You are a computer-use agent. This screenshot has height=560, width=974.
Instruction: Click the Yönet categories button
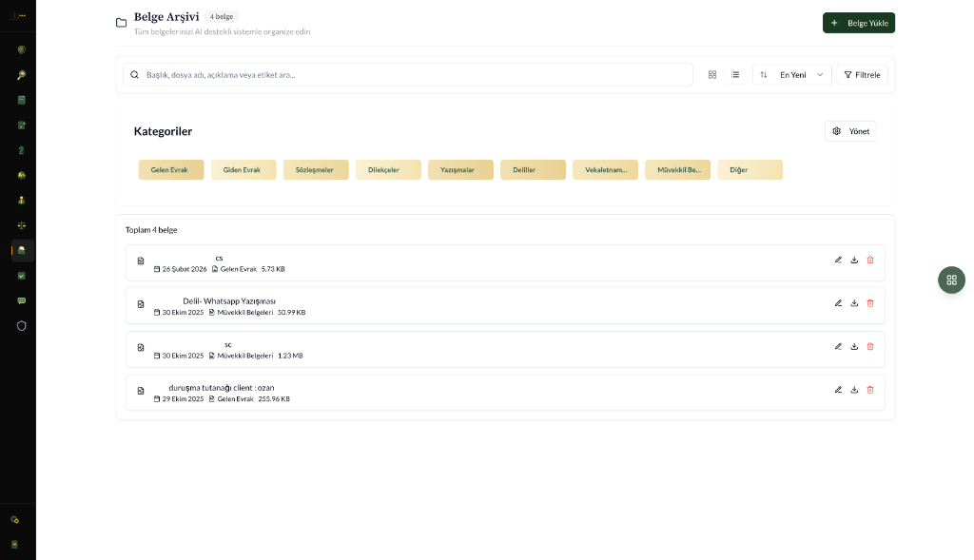[850, 131]
